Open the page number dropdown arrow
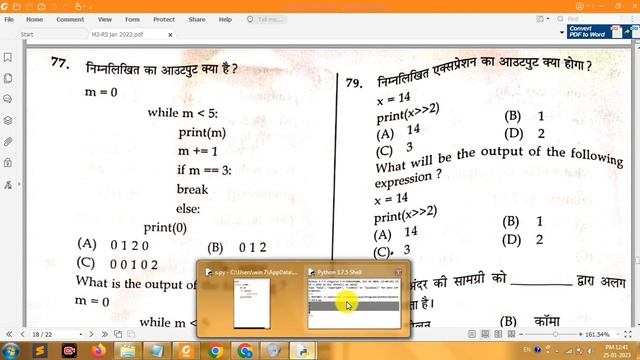The height and width of the screenshot is (360, 640). [81, 334]
